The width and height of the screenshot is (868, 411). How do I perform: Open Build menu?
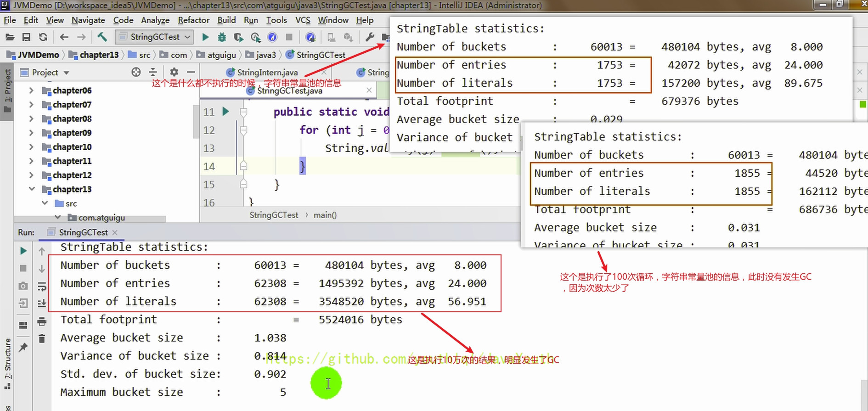(x=226, y=20)
